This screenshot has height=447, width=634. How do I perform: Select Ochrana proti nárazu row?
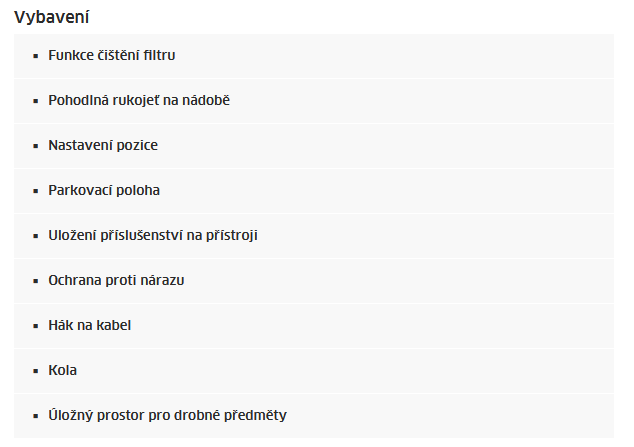tap(314, 281)
